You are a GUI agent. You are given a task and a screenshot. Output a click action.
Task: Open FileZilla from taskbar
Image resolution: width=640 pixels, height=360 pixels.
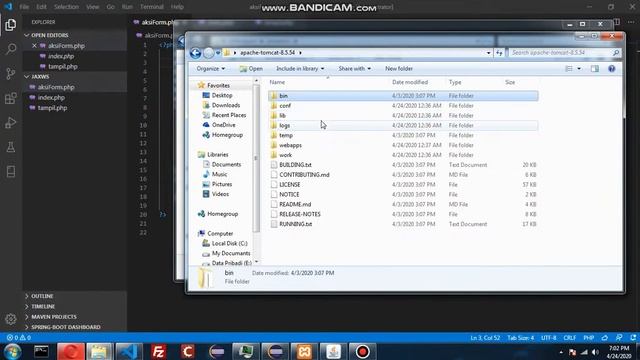(x=158, y=351)
